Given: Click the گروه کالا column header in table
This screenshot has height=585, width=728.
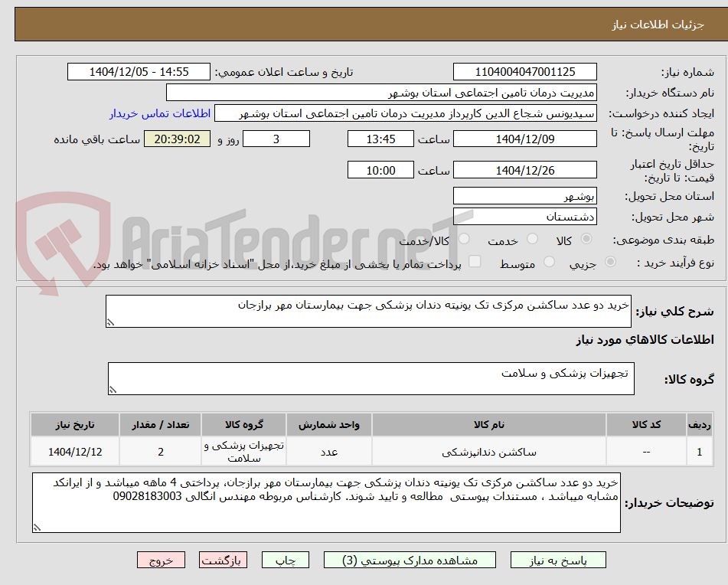Looking at the screenshot, I should point(243,425).
